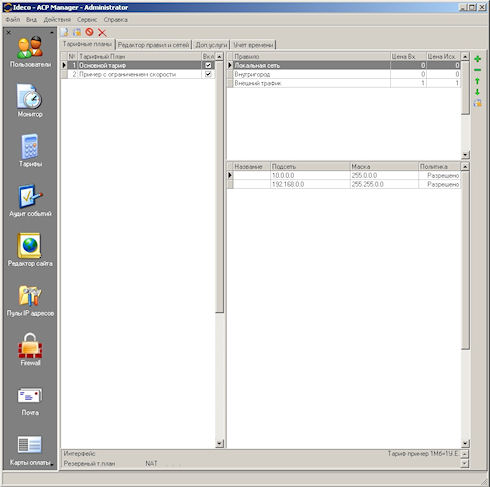Open the Firewall section icon
Screen dimensions: 490x487
tap(30, 349)
